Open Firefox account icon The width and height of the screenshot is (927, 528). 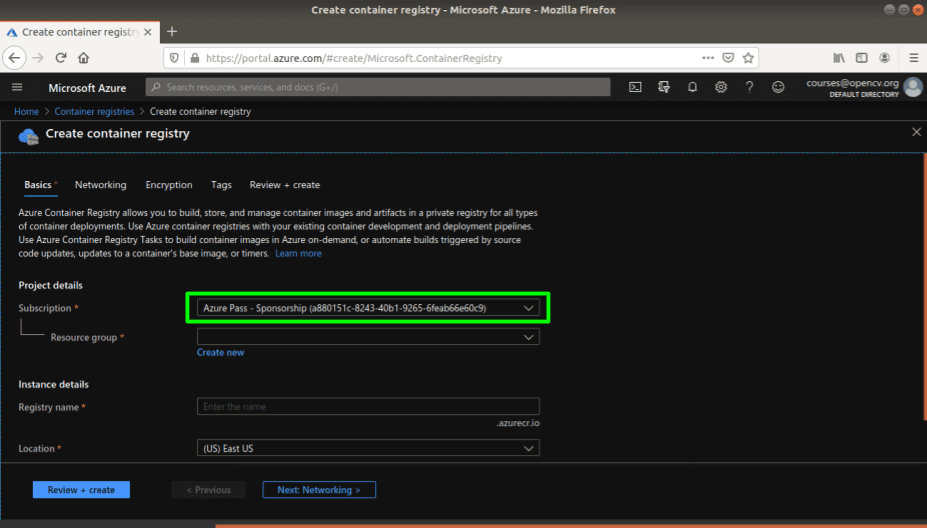pos(884,58)
